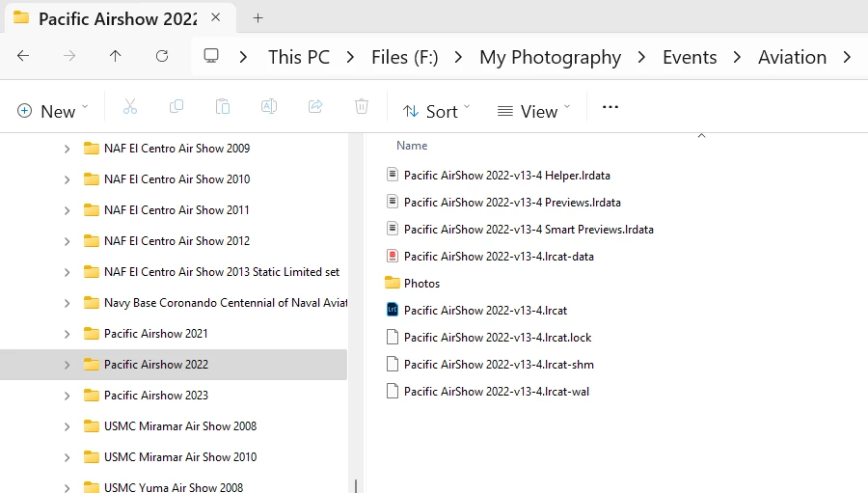Open the New dropdown menu

coord(53,111)
